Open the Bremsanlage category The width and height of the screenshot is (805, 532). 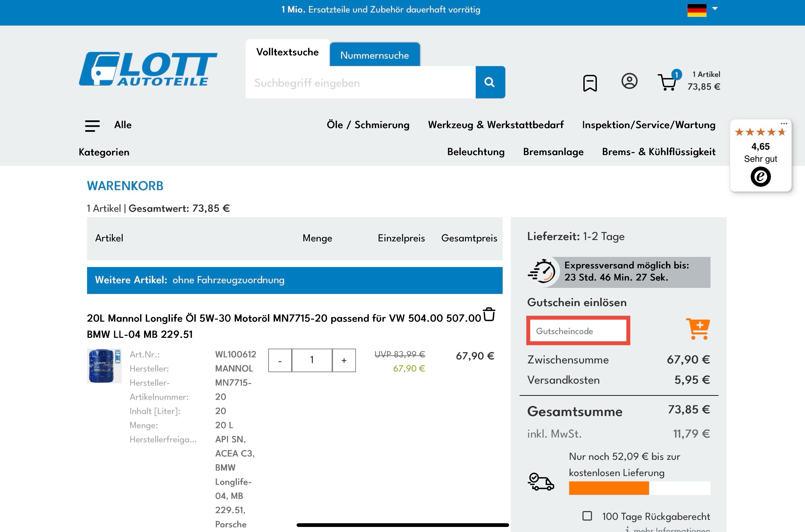coord(553,152)
